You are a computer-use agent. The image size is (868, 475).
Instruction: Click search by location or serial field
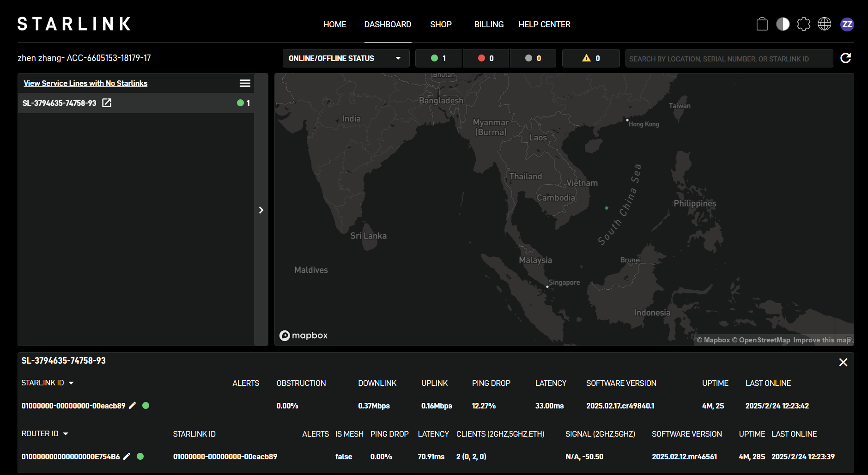(729, 59)
